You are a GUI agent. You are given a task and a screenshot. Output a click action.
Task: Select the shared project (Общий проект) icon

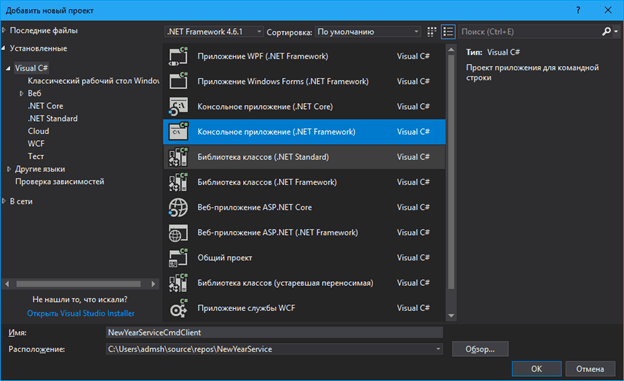point(178,258)
